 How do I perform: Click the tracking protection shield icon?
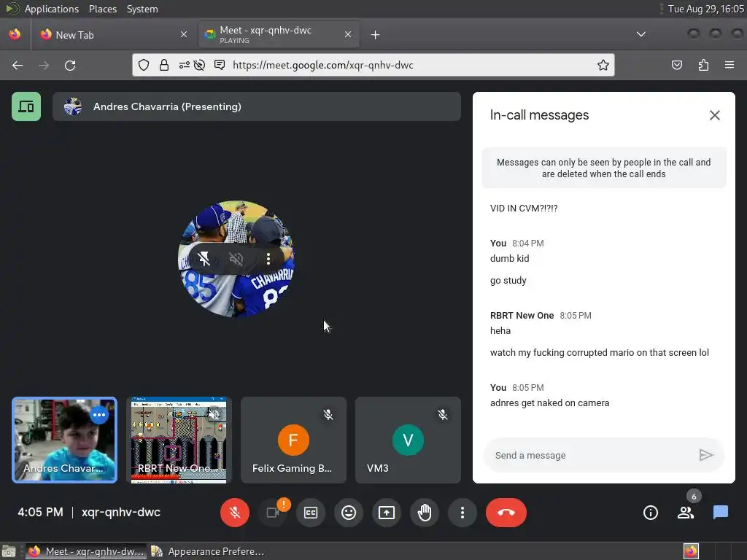pyautogui.click(x=144, y=65)
